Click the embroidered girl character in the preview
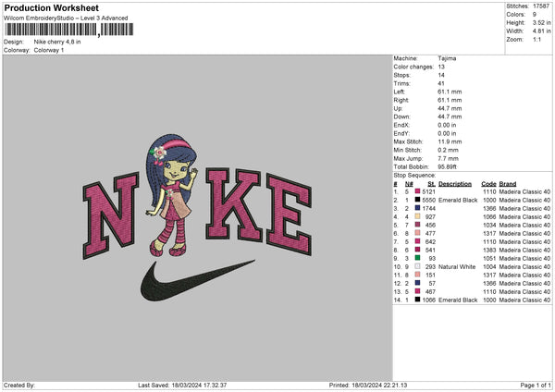The height and width of the screenshot is (392, 555). [172, 195]
